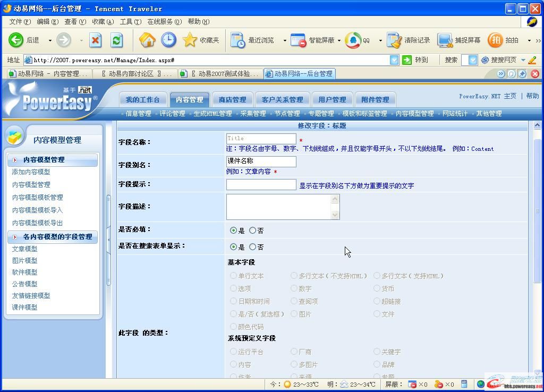Screen dimensions: 544x392
Task: Click inside the 字段提示 input field
Action: [x=260, y=185]
